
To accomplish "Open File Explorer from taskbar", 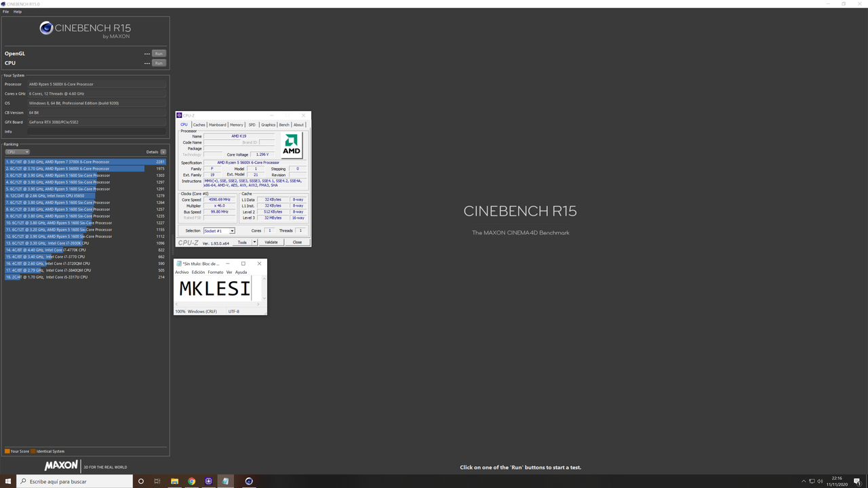I will tap(174, 481).
